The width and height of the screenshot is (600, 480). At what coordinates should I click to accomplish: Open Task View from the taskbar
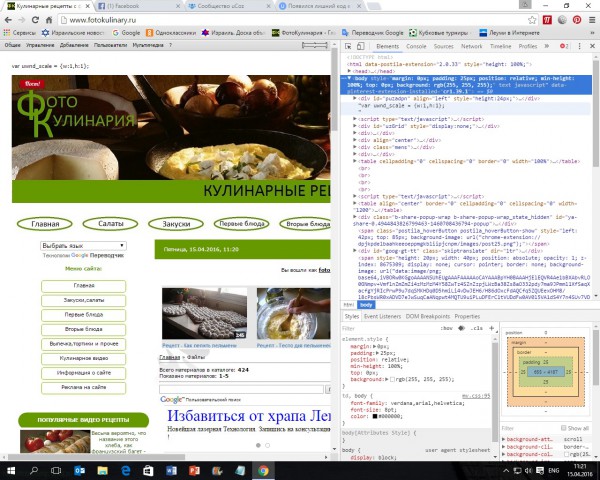[56, 470]
